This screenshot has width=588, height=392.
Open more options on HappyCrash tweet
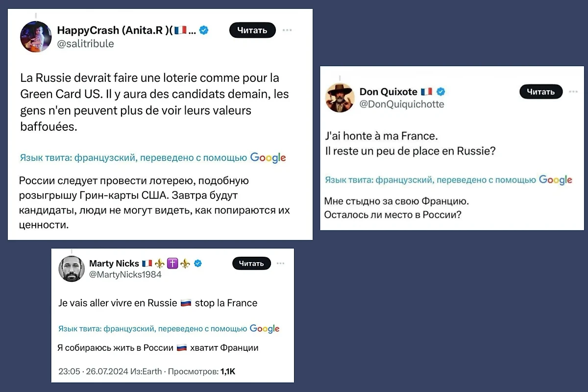click(x=288, y=30)
